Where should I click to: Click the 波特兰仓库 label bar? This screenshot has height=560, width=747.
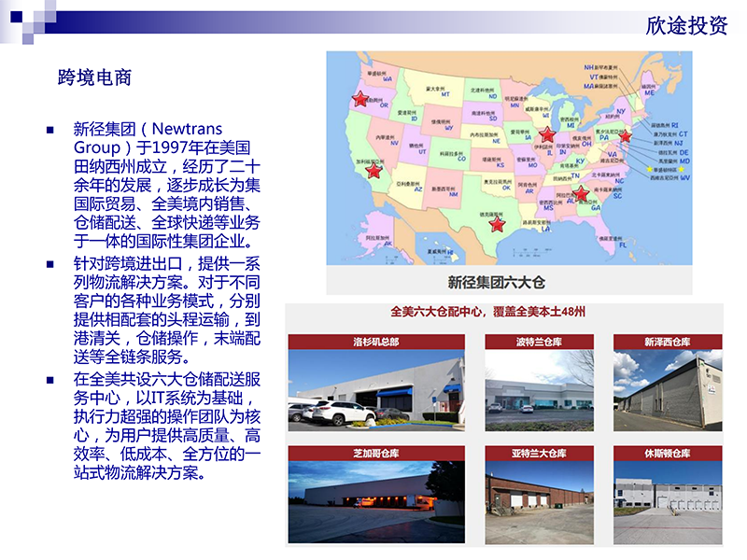540,342
